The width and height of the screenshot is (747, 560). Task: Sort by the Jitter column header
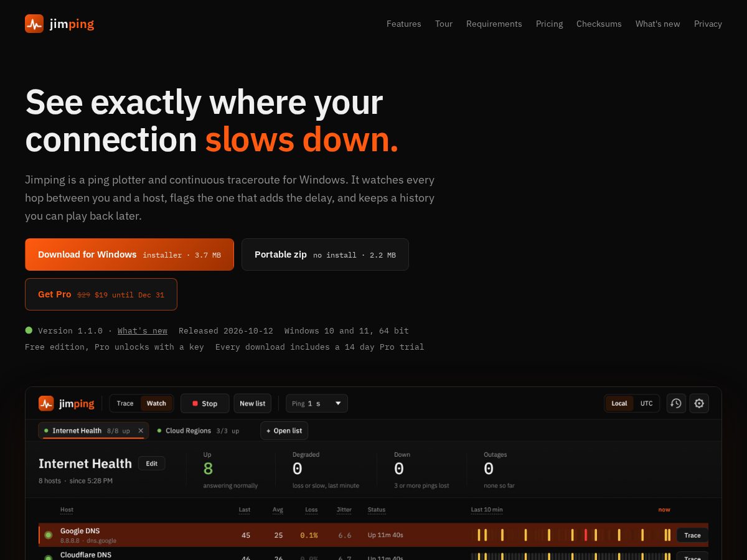344,510
